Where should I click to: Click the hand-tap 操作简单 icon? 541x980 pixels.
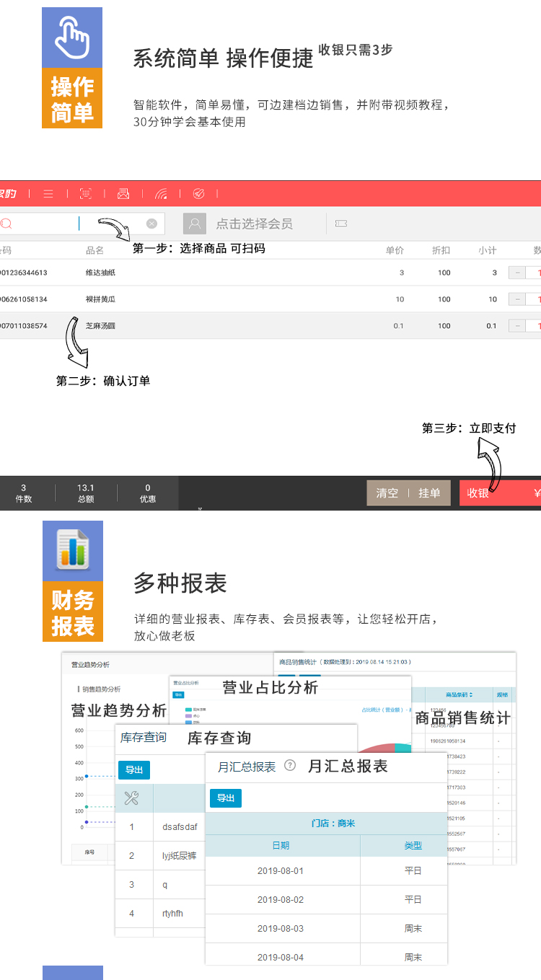coord(72,37)
